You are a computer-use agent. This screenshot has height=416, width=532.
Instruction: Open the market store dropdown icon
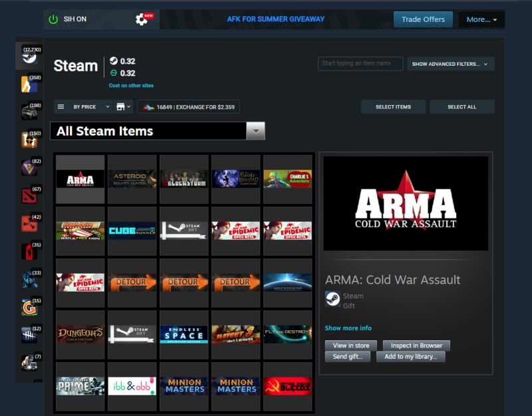[123, 107]
